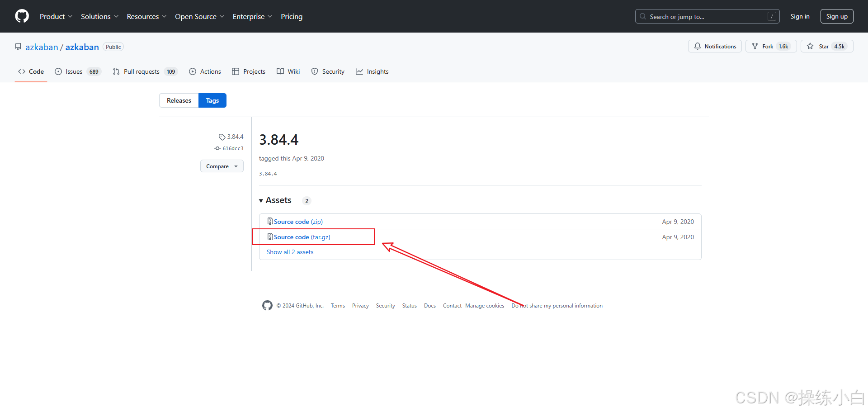
Task: Open the Projects tab
Action: coord(249,71)
